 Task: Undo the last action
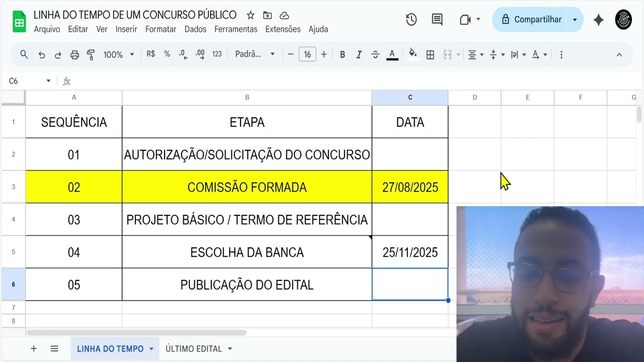pyautogui.click(x=42, y=55)
